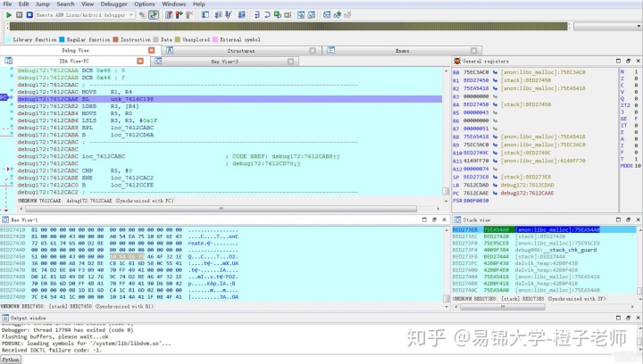The height and width of the screenshot is (364, 643).
Task: Switch to the Structures tab
Action: click(241, 51)
